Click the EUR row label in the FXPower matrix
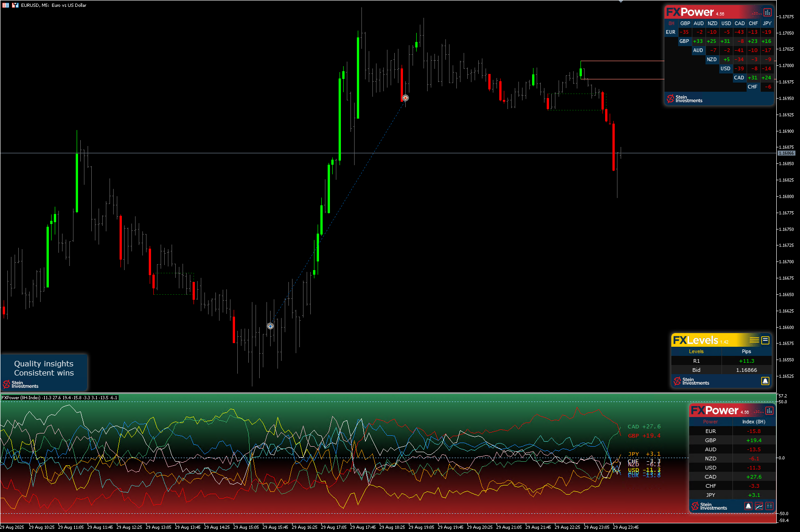The image size is (800, 532). pos(670,32)
